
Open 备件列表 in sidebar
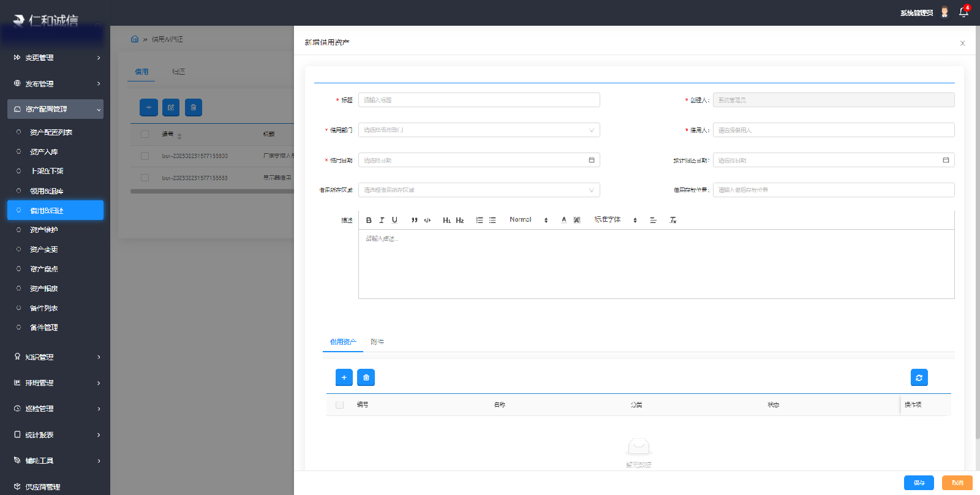coord(44,308)
